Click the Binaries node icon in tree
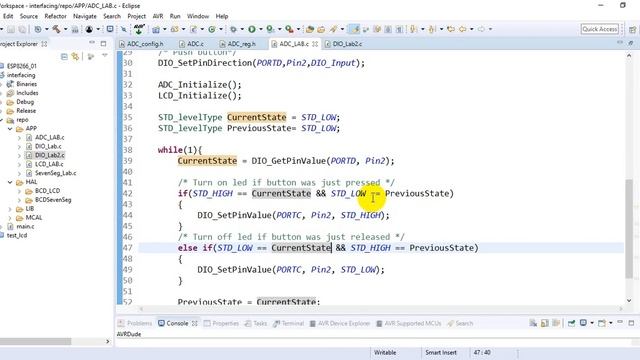 click(x=10, y=84)
